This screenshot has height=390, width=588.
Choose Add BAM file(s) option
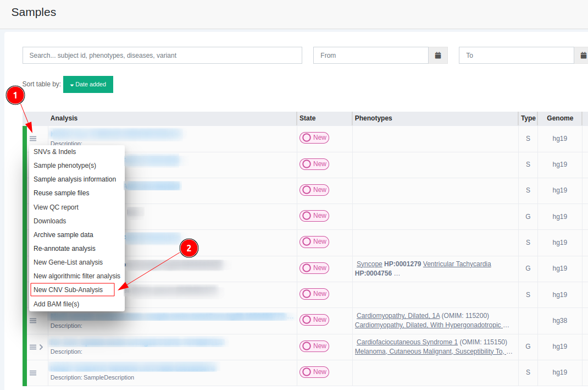pyautogui.click(x=57, y=304)
